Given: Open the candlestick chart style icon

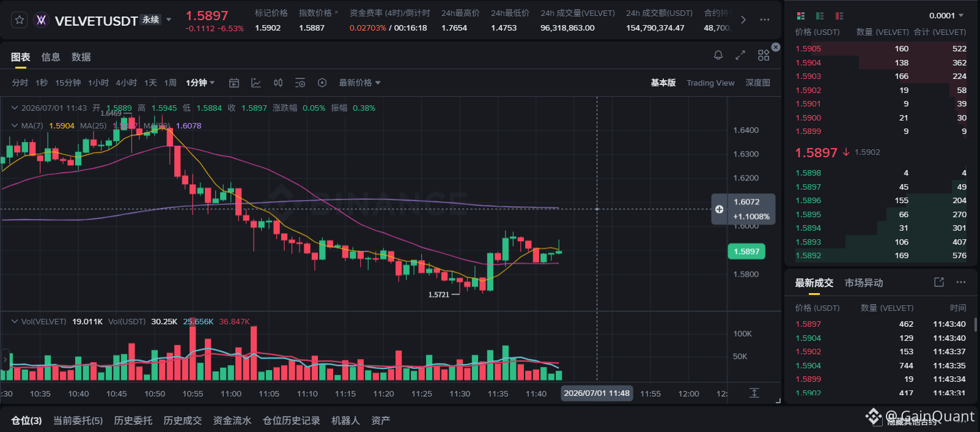Looking at the screenshot, I should click(x=278, y=83).
